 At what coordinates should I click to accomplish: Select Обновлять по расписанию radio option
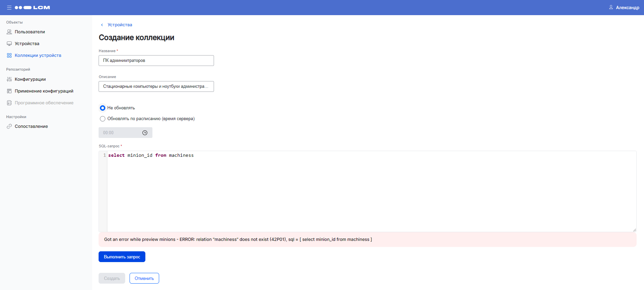tap(103, 119)
